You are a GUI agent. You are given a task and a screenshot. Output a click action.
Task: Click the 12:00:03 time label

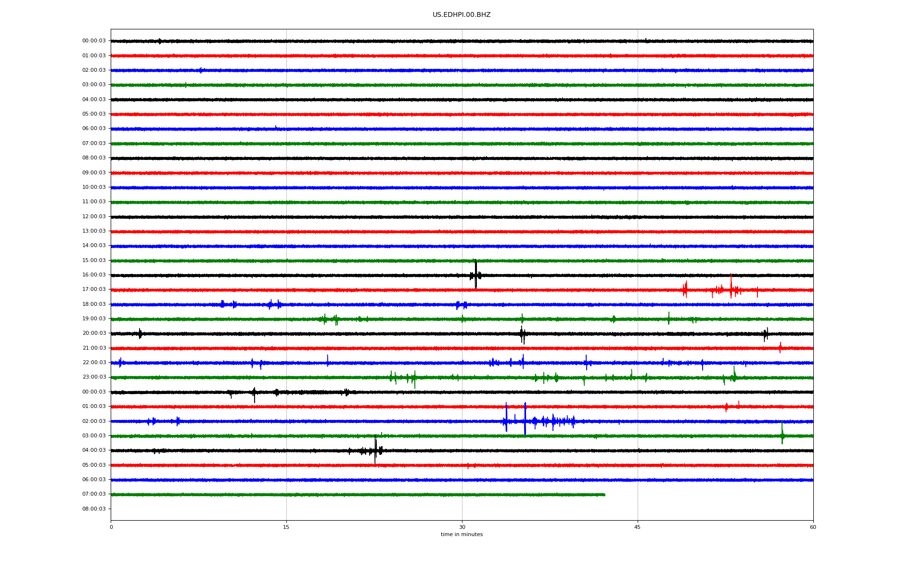click(x=94, y=217)
